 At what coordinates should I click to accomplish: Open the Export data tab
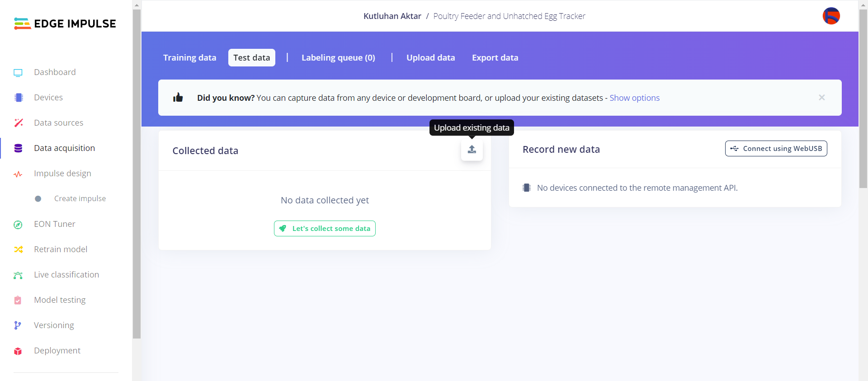495,58
